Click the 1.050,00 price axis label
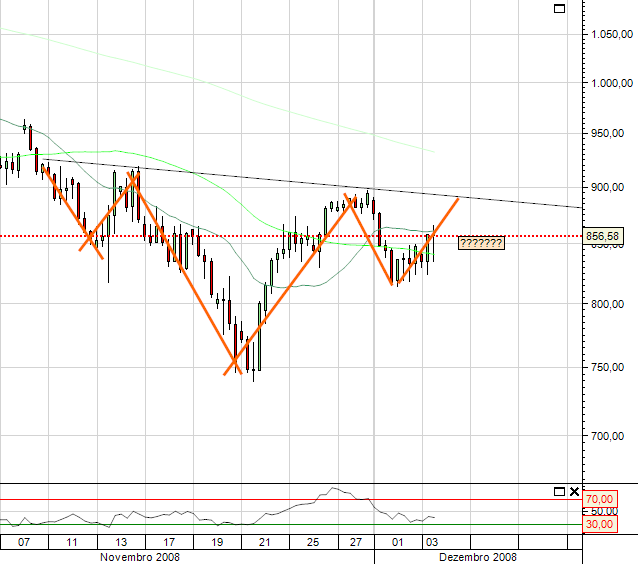The height and width of the screenshot is (566, 638). coord(612,35)
